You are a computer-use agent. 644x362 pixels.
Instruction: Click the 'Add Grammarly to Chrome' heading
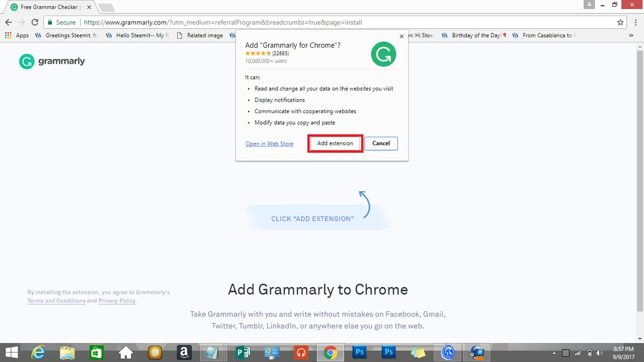[x=318, y=290]
